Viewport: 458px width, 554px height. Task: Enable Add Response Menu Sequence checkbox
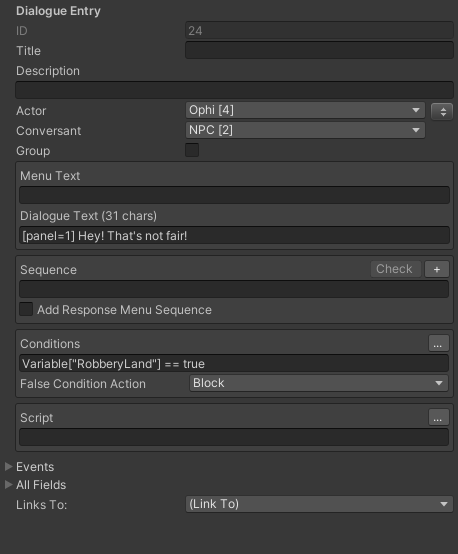pos(26,309)
